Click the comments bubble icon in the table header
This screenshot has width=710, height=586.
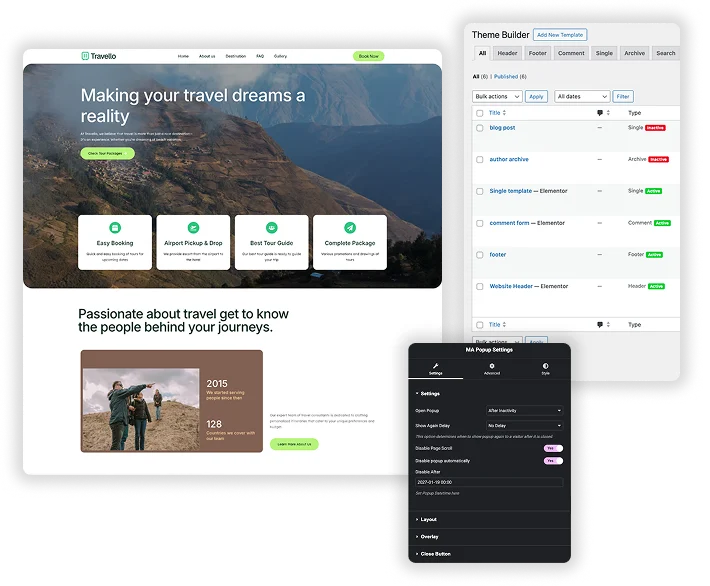[600, 113]
